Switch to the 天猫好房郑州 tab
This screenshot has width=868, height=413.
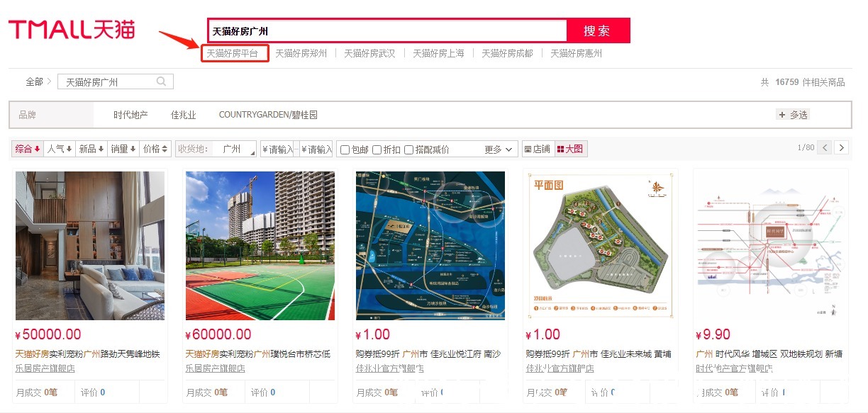click(300, 52)
